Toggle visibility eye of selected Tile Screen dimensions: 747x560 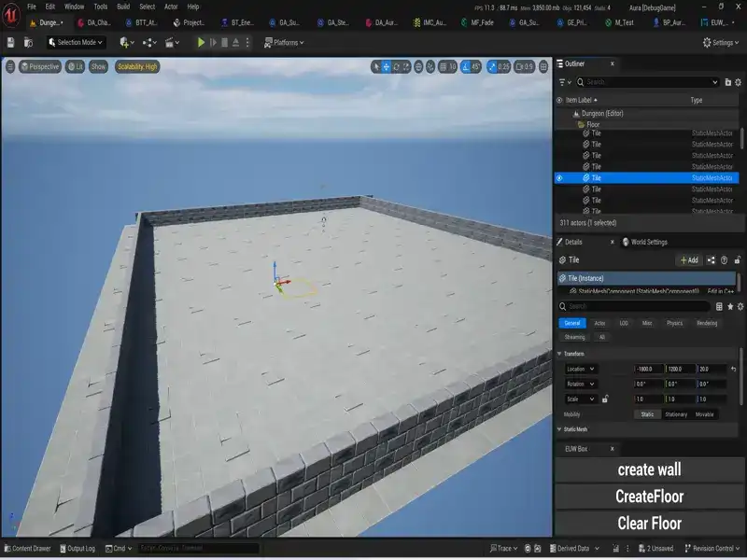pyautogui.click(x=559, y=177)
